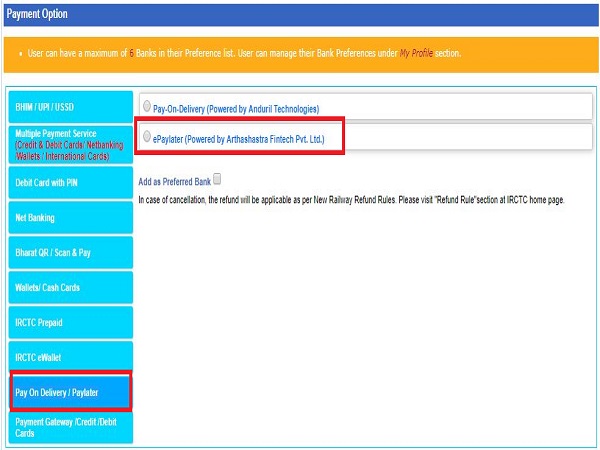The width and height of the screenshot is (600, 450).
Task: Open the Multiple Payment Service option
Action: pyautogui.click(x=70, y=143)
